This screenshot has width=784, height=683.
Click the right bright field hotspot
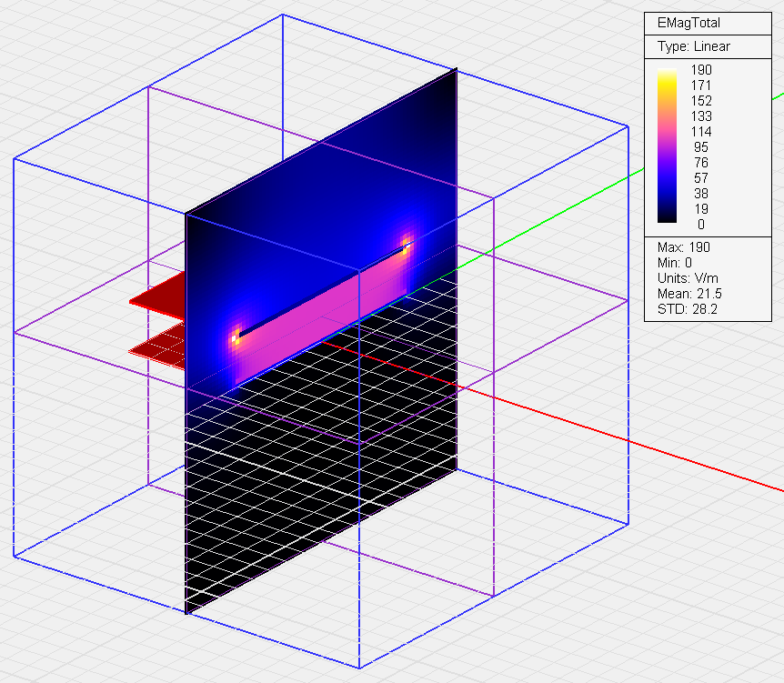tap(406, 244)
